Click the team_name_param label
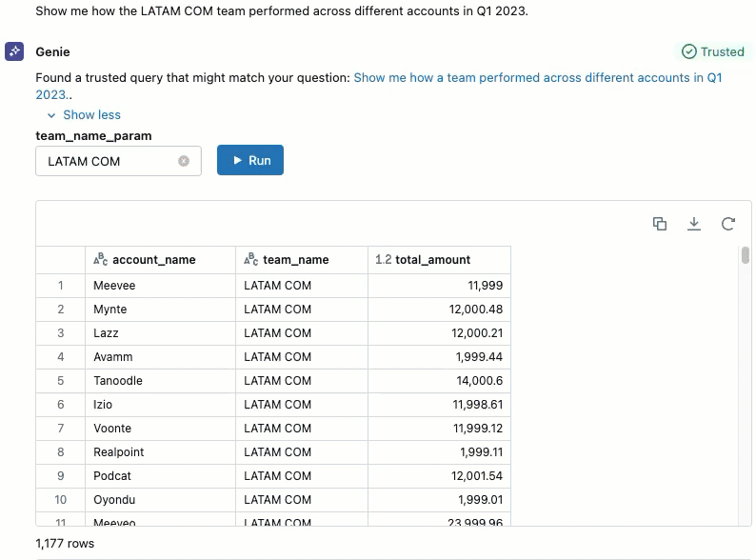756x560 pixels. coord(93,136)
